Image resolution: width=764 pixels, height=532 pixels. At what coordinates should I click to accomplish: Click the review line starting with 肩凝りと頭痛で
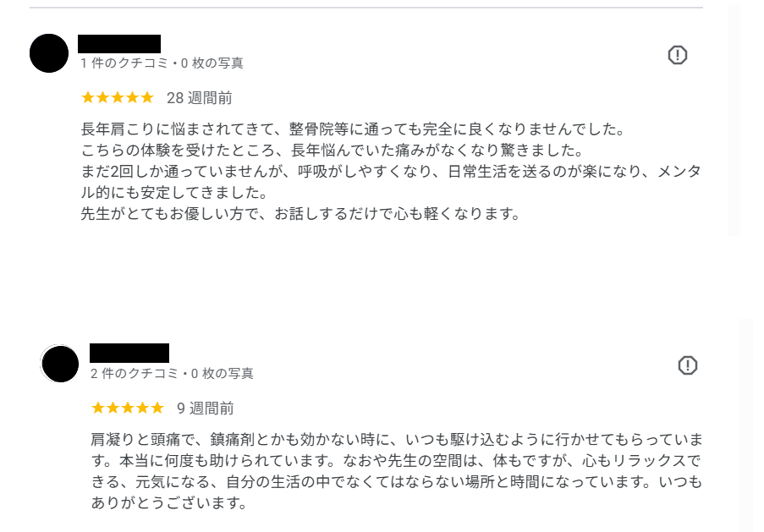397,441
